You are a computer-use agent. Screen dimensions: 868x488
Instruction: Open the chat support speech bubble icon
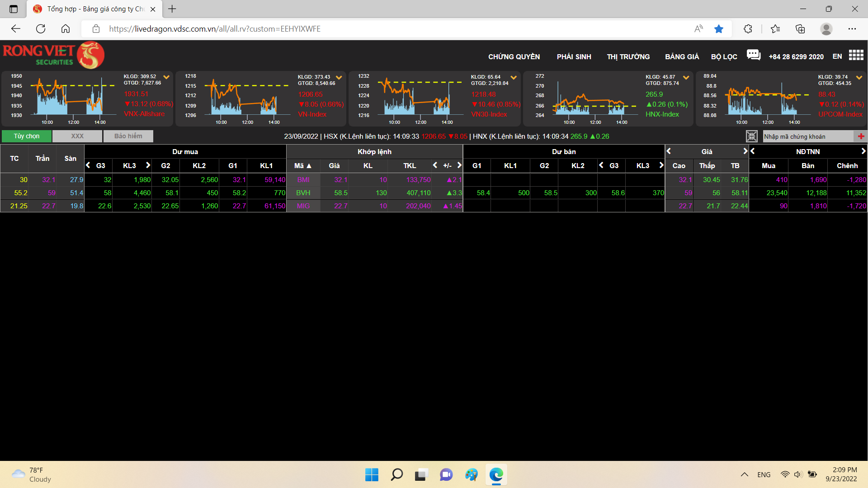coord(753,55)
